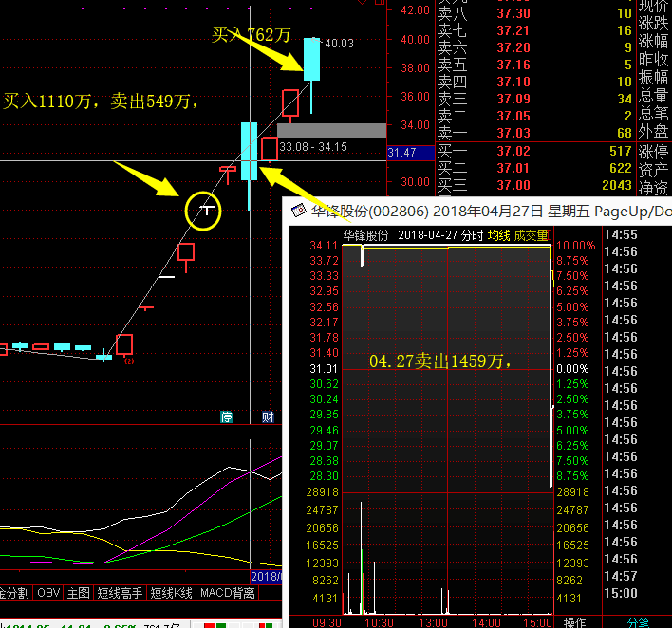Click the 财 marker icon on chart
The image size is (672, 628).
(269, 416)
